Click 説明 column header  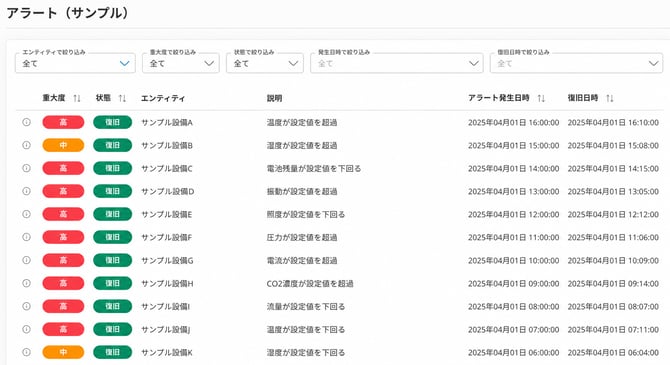274,98
